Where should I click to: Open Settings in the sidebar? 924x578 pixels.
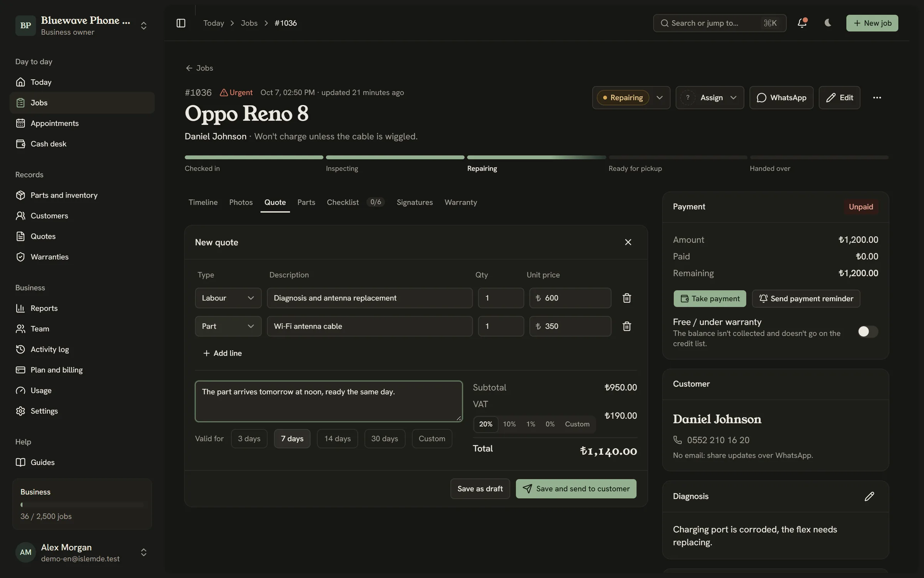[x=82, y=411]
